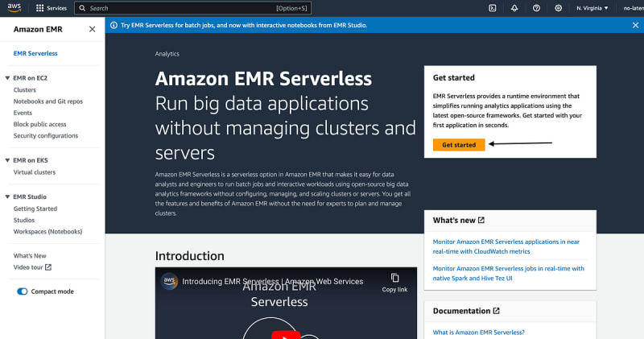This screenshot has height=339, width=644.
Task: Collapse the EMR on EKS section
Action: coord(7,160)
